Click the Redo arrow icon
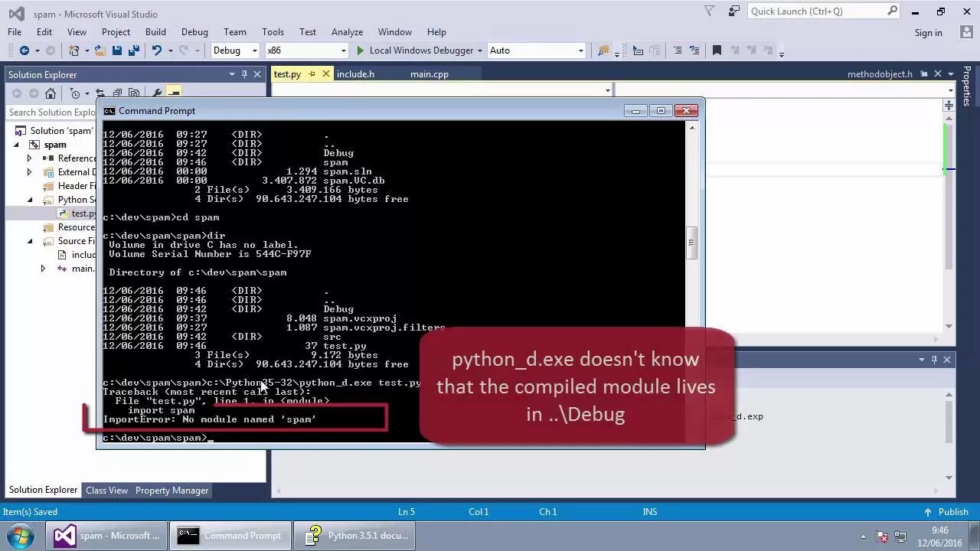The width and height of the screenshot is (980, 551). tap(183, 51)
